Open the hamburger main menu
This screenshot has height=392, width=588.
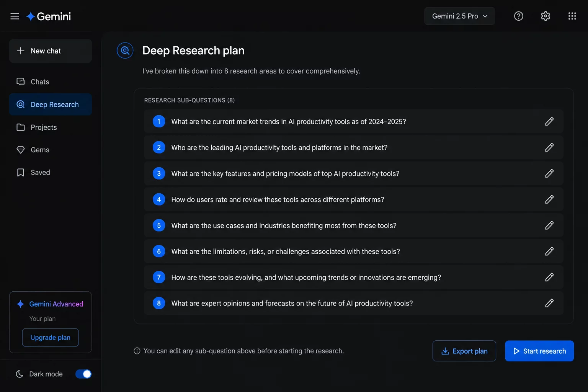pyautogui.click(x=15, y=16)
